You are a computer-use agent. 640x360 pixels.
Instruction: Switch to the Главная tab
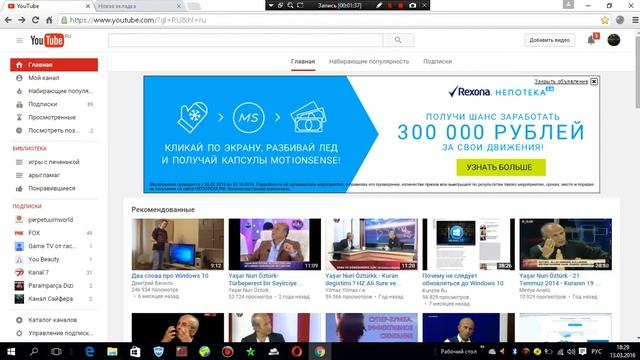303,62
